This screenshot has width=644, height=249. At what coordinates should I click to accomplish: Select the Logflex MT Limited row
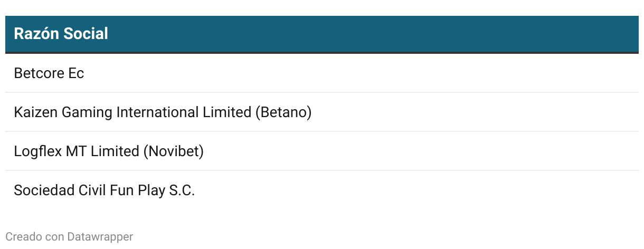(x=322, y=151)
